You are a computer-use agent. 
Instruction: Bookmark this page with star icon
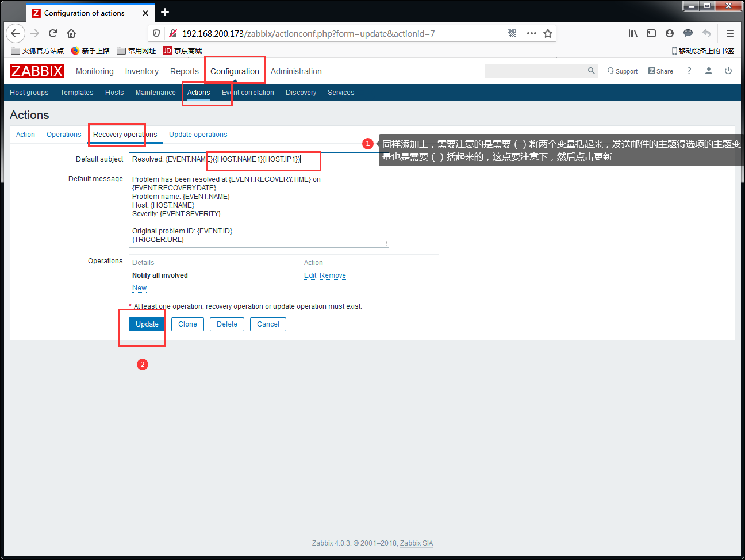point(548,33)
